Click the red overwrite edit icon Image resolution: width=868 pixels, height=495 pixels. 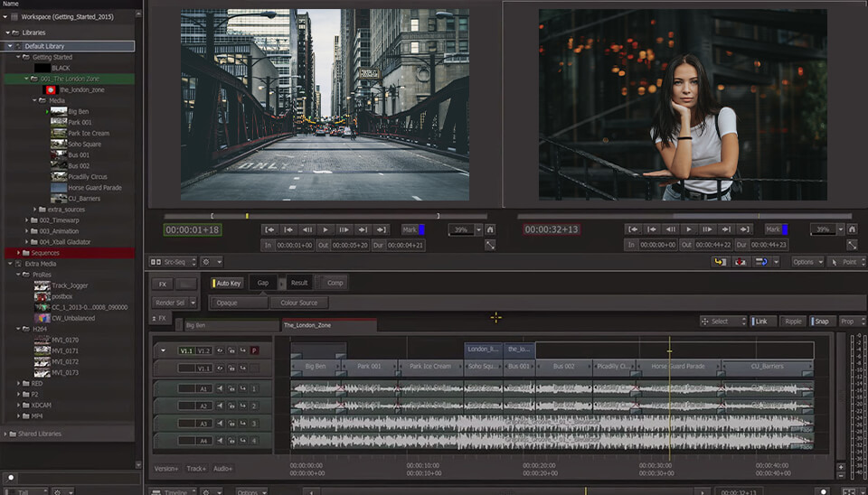click(x=741, y=262)
